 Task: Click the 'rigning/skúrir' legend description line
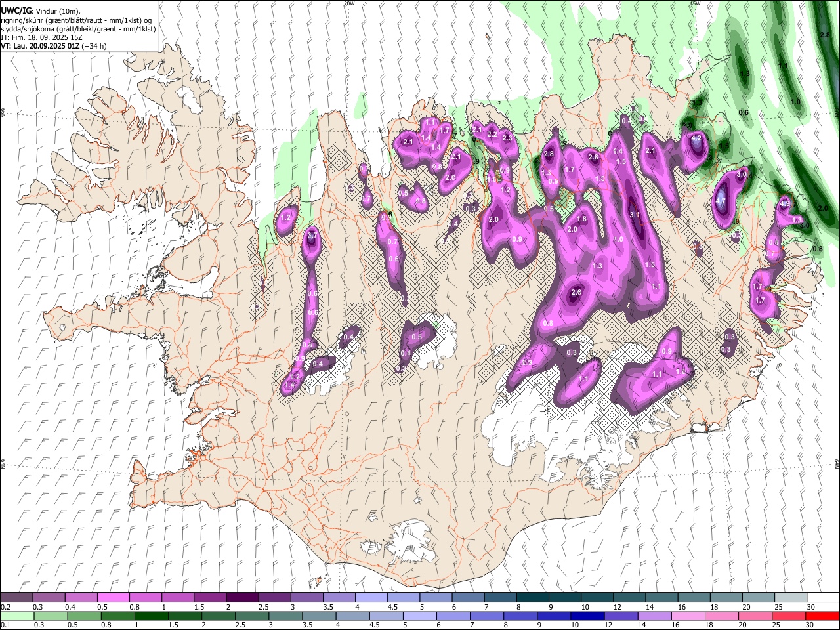click(77, 21)
